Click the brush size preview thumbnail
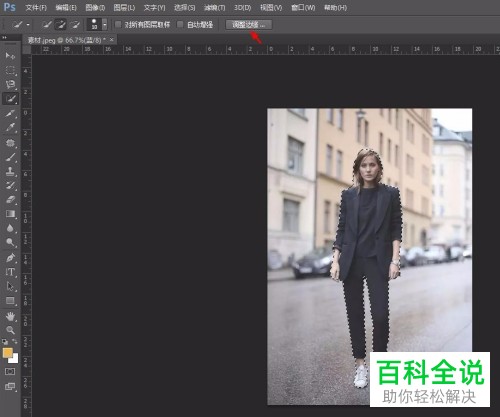The width and height of the screenshot is (500, 417). [x=94, y=24]
